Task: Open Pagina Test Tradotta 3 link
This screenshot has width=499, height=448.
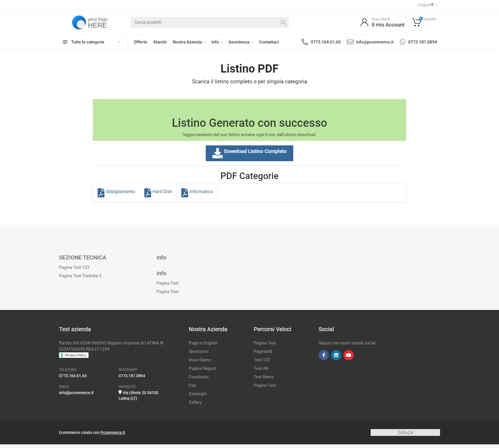Action: 80,276
